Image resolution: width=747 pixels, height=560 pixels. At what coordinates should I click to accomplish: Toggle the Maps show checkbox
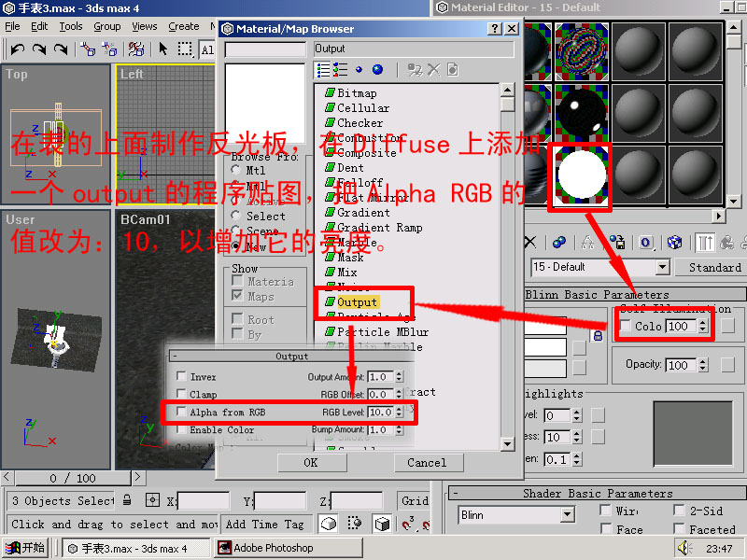coord(237,296)
